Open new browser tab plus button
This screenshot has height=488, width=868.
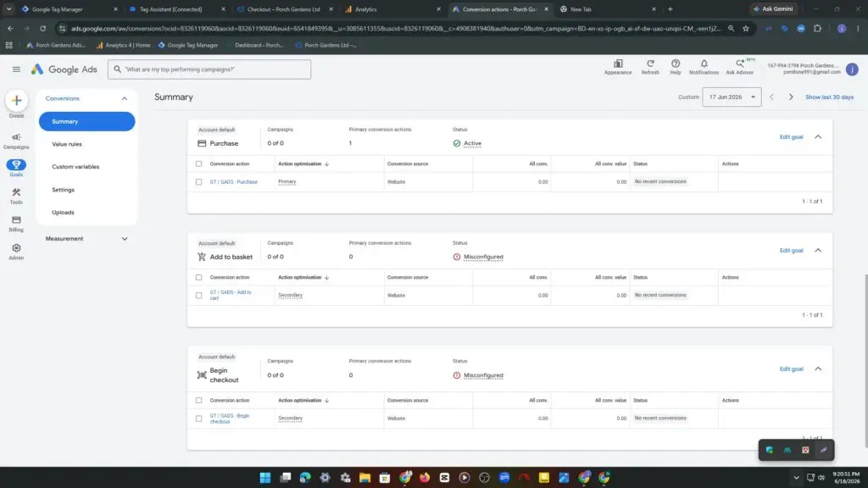point(670,8)
